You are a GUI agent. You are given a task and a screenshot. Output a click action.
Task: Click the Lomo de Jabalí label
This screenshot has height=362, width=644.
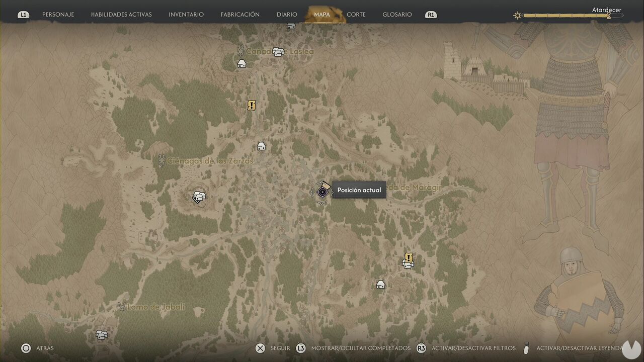155,307
